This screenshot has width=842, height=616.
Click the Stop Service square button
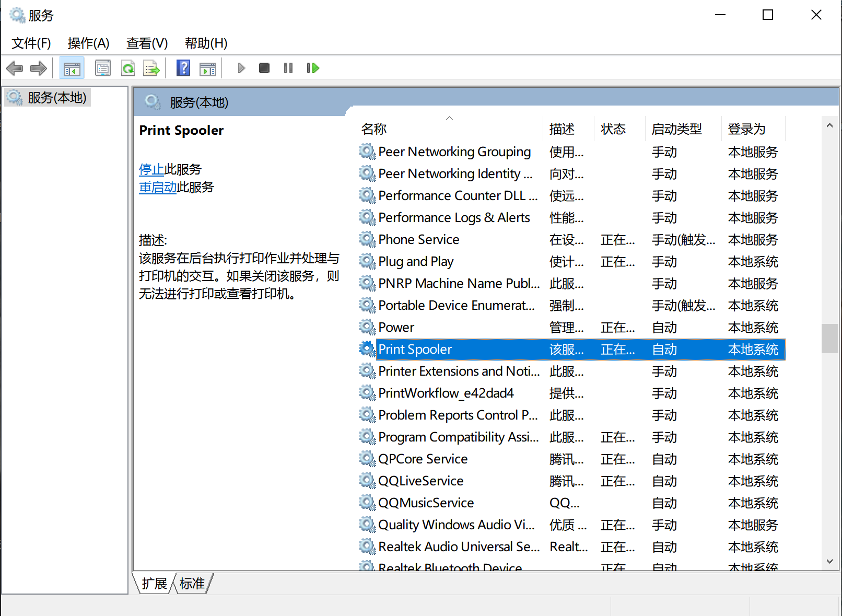[264, 68]
